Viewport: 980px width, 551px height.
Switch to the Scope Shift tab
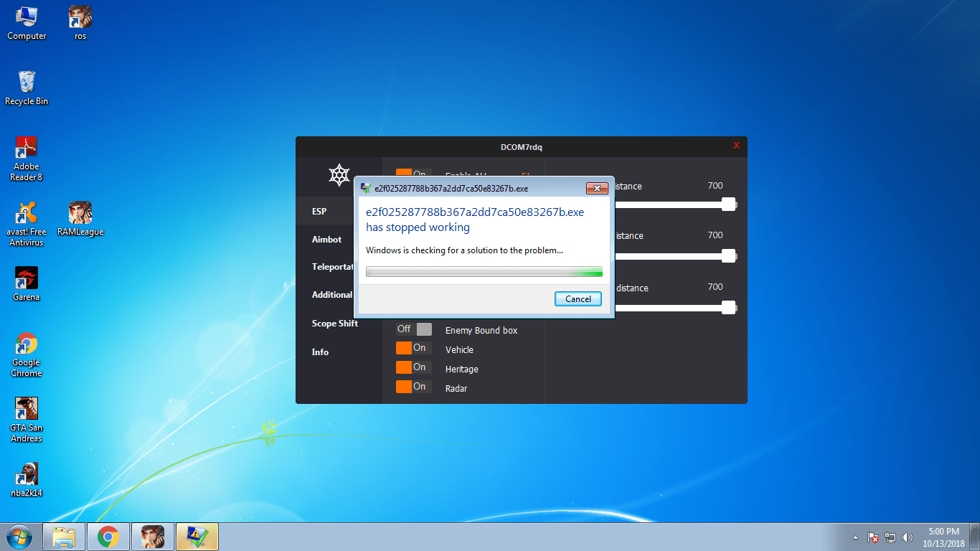(x=335, y=324)
